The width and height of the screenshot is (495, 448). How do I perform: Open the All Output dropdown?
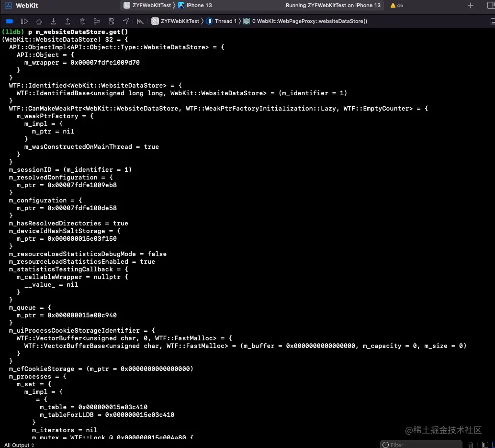click(19, 445)
